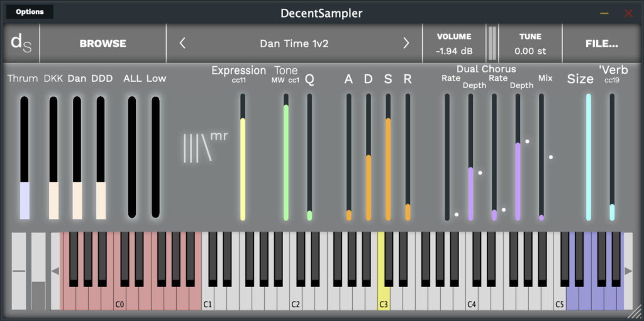Play the C0 key
The width and height of the screenshot is (644, 321).
click(119, 299)
